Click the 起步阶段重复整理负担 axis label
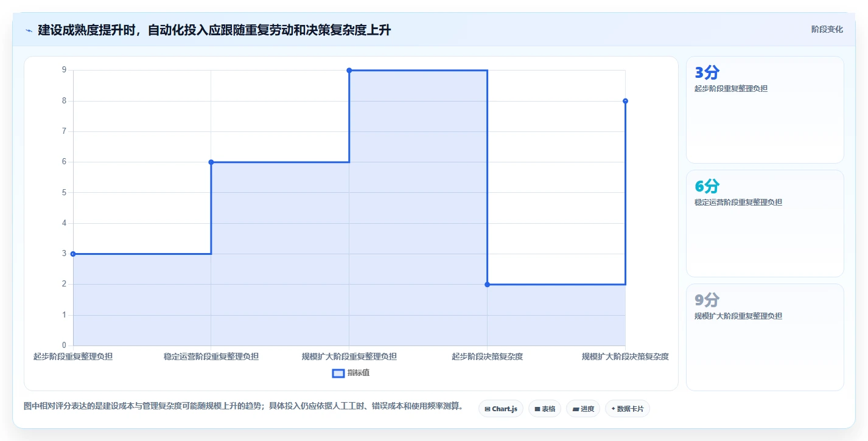 pos(73,356)
